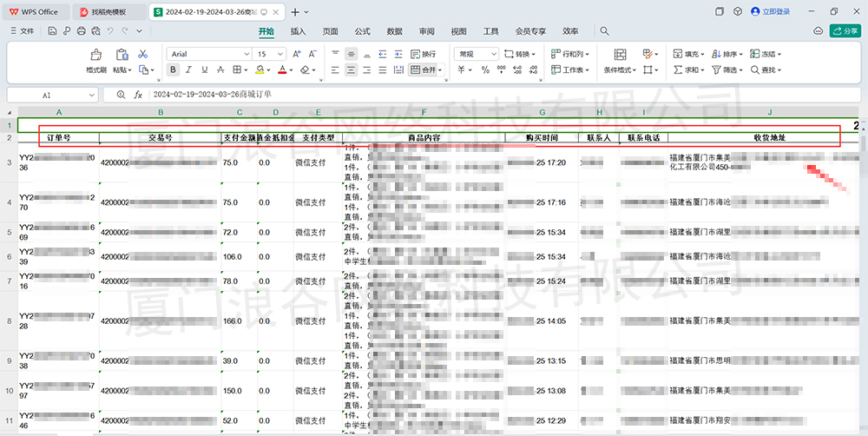
Task: Open the Conditional Format (条件格式) dropdown
Action: (620, 69)
